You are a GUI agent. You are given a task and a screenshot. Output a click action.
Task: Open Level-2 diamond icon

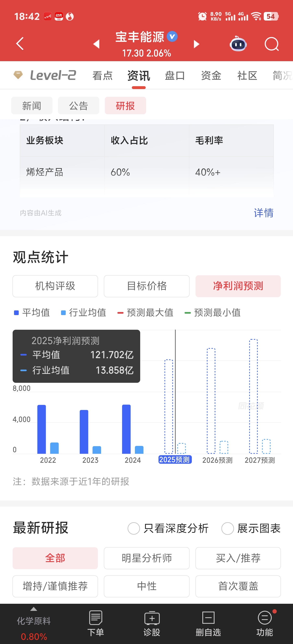tap(18, 75)
